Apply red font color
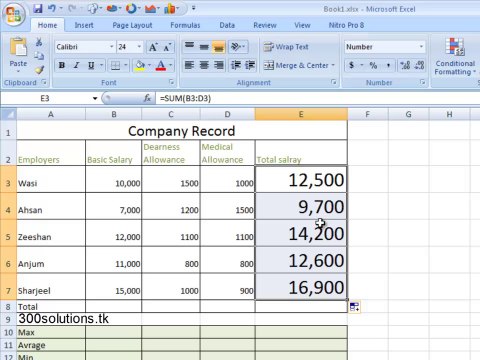 161,65
